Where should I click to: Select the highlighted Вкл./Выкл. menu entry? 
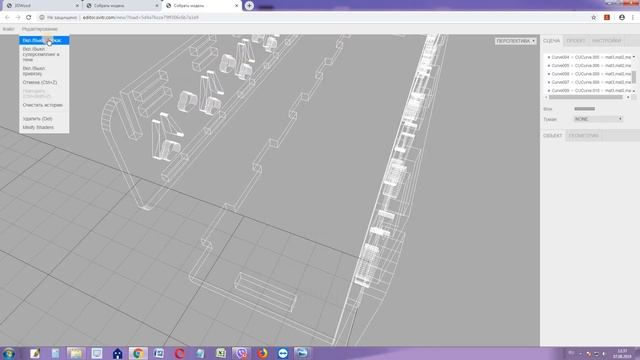click(x=44, y=40)
